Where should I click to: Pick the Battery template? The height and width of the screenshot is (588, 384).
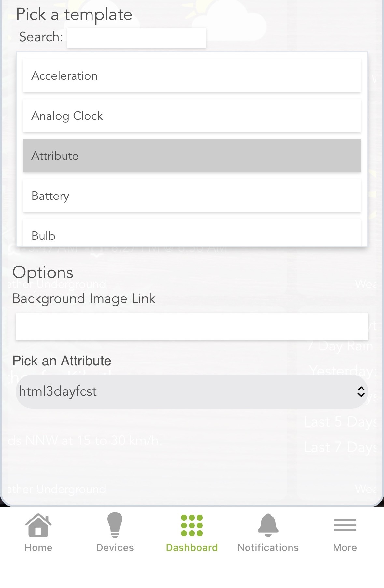[192, 196]
